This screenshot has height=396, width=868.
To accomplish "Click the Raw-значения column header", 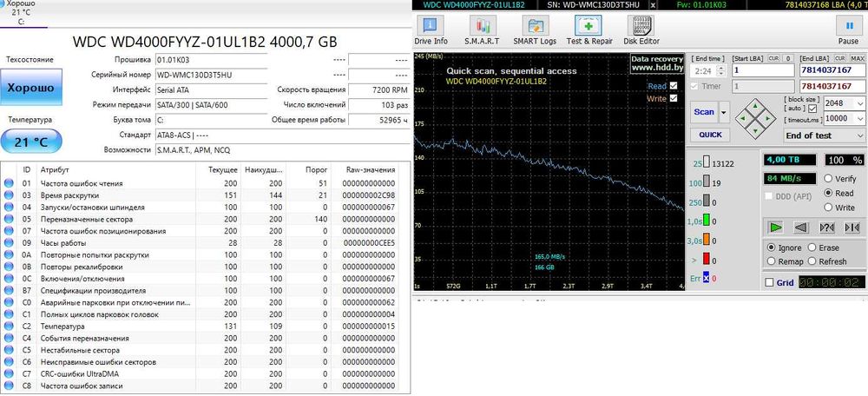I will click(x=371, y=169).
